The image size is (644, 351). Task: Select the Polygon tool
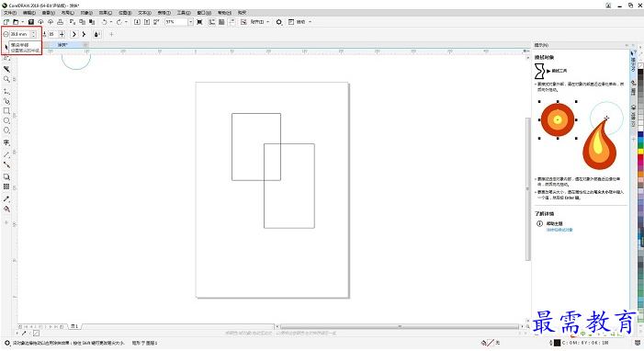point(6,130)
